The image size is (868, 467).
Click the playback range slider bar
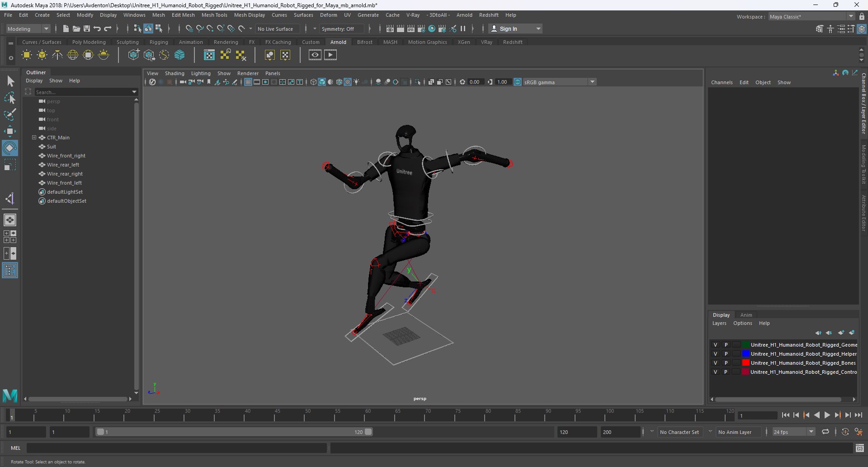tap(234, 432)
